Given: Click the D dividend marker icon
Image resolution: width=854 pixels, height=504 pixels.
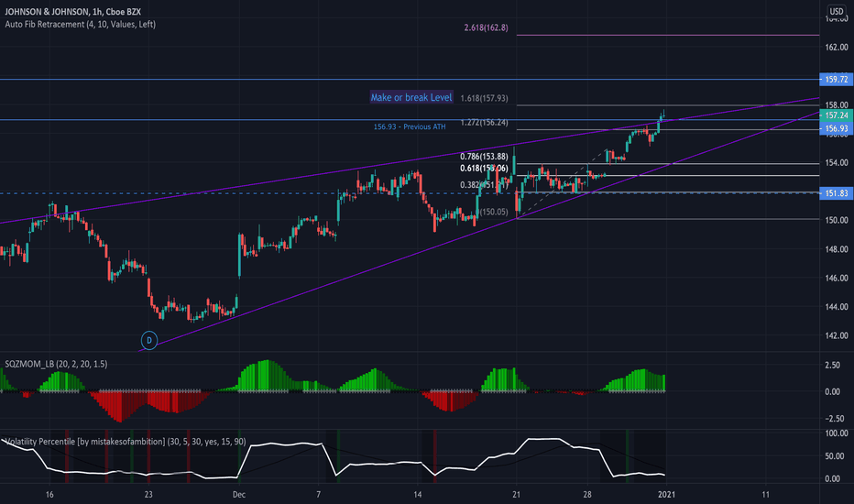Looking at the screenshot, I should click(149, 341).
